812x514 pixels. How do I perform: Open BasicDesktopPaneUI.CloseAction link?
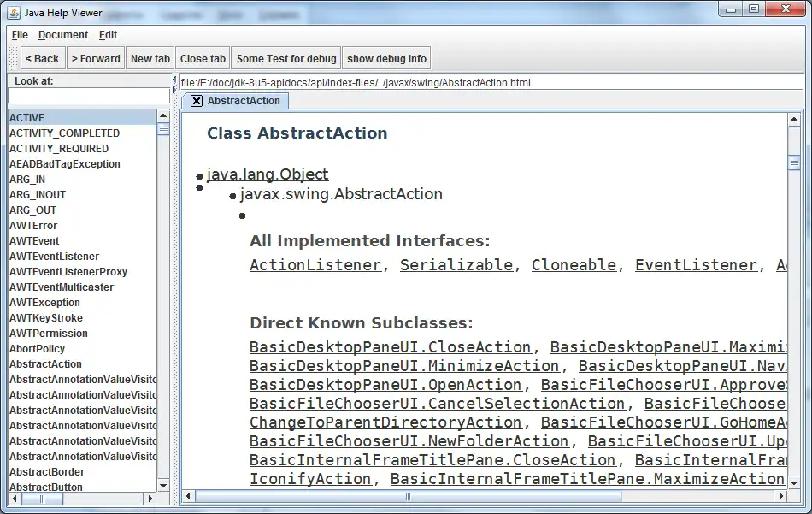(x=391, y=347)
